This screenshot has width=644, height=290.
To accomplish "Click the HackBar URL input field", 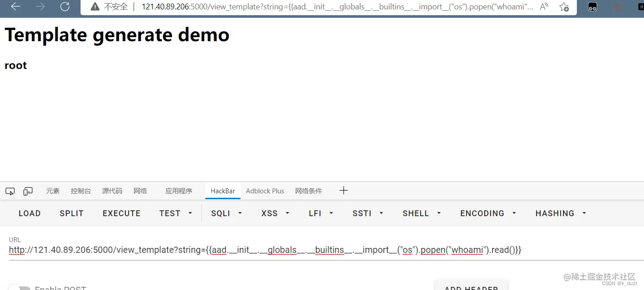I will tap(326, 250).
